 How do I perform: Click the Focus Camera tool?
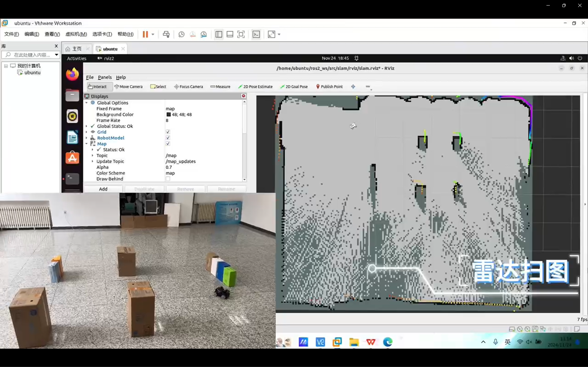188,87
